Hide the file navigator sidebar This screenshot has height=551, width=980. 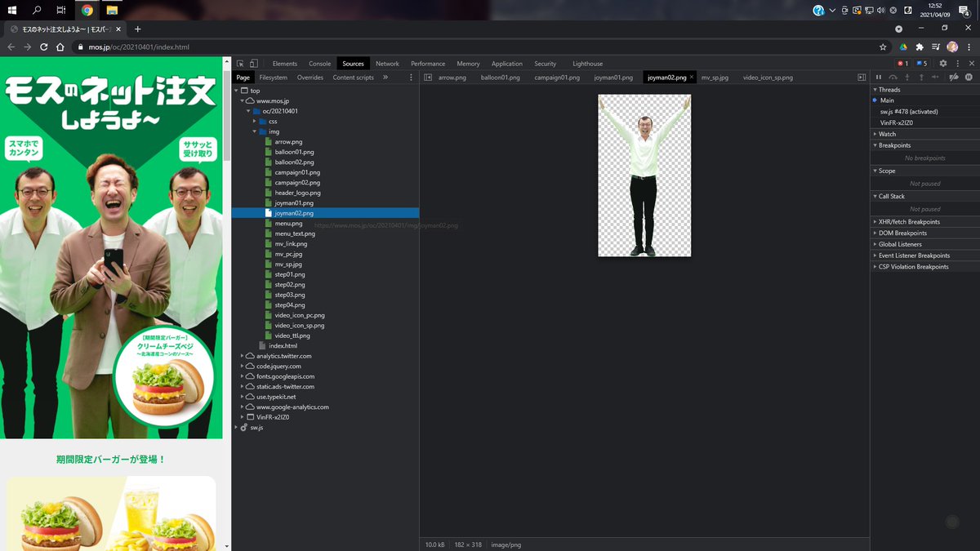pyautogui.click(x=428, y=78)
